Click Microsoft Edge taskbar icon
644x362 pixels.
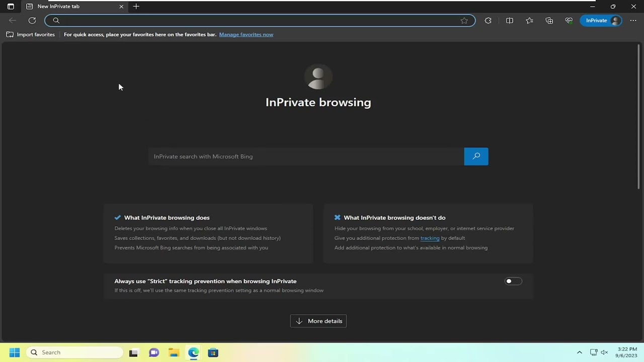coord(194,352)
